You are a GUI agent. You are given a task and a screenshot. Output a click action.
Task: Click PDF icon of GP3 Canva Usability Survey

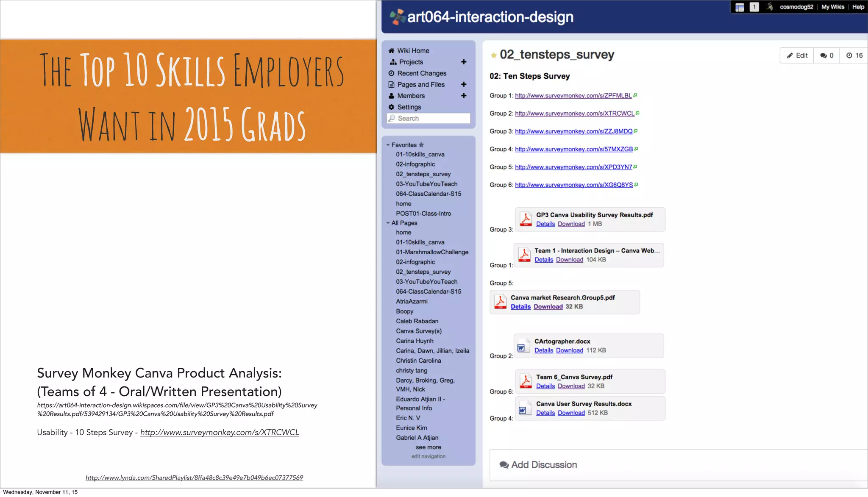526,219
